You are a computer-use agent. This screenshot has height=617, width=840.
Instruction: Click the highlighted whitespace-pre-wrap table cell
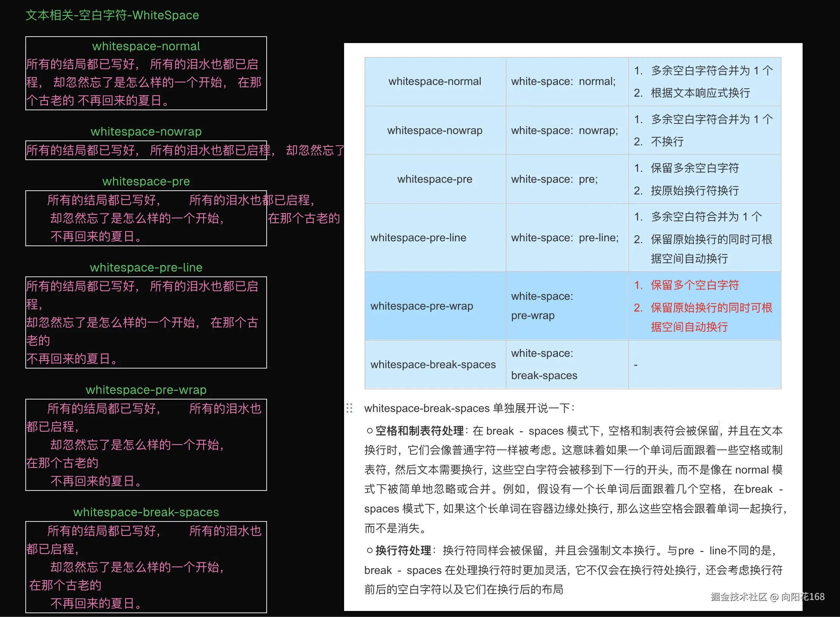422,306
